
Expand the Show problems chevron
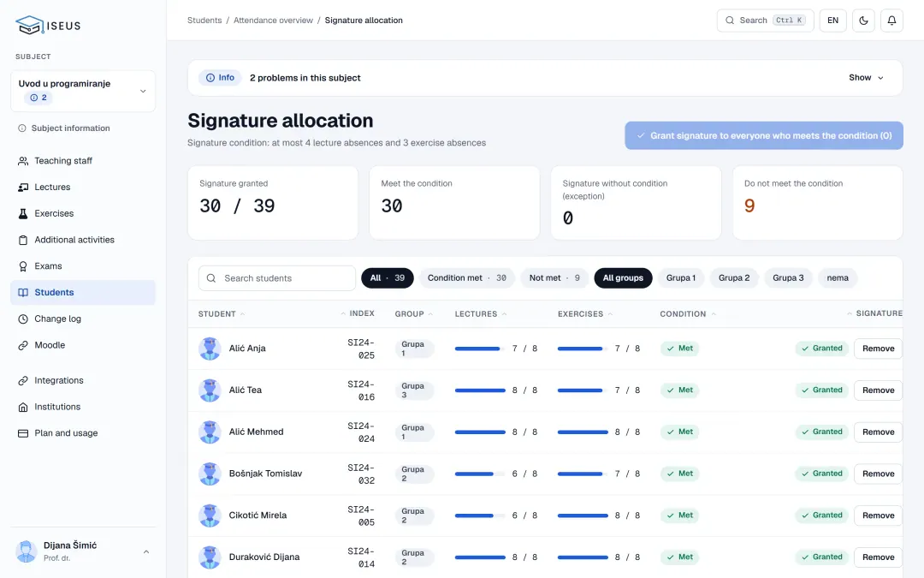tap(881, 78)
